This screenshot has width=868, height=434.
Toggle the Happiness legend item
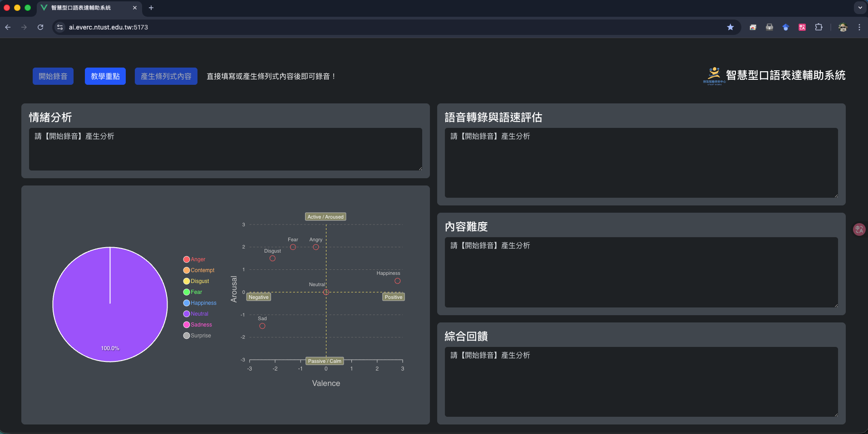[x=200, y=303]
